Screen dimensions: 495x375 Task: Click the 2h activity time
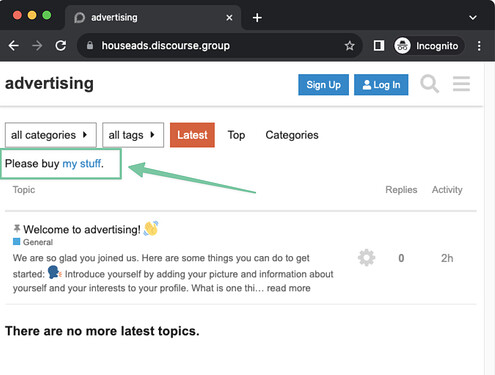tap(447, 258)
